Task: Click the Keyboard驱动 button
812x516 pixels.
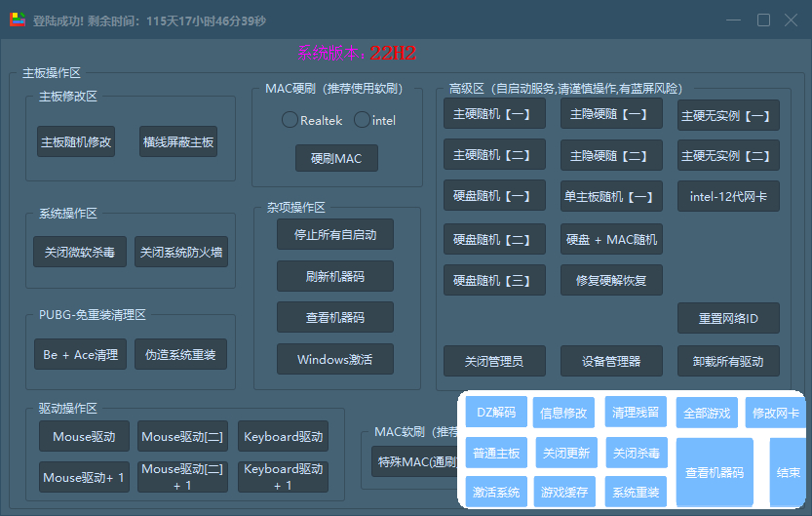Action: click(x=283, y=437)
